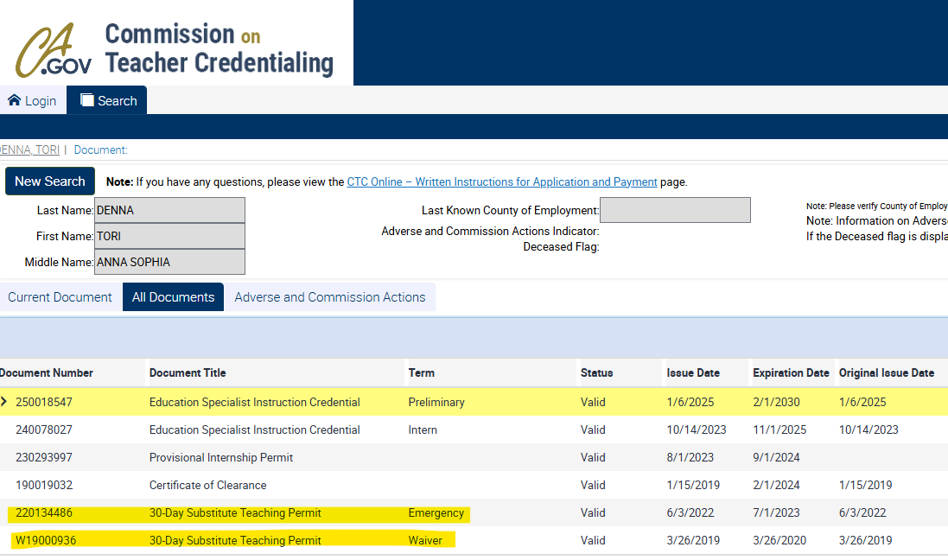Select Certificate of Clearance title

coord(208,485)
